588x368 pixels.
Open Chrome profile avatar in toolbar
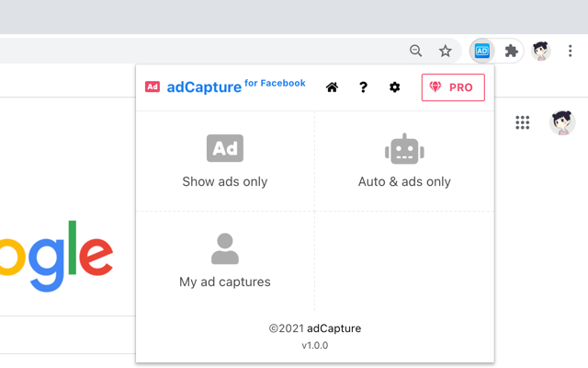tap(541, 51)
